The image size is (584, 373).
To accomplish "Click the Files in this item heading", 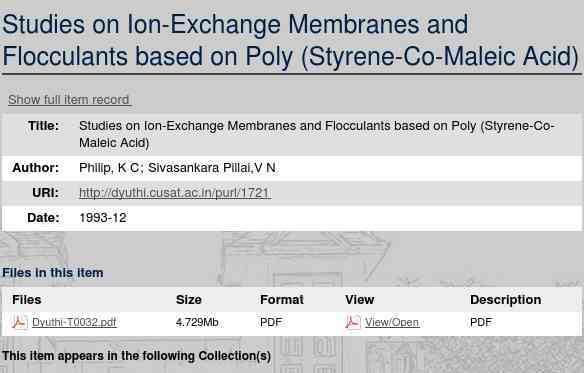I will 53,273.
